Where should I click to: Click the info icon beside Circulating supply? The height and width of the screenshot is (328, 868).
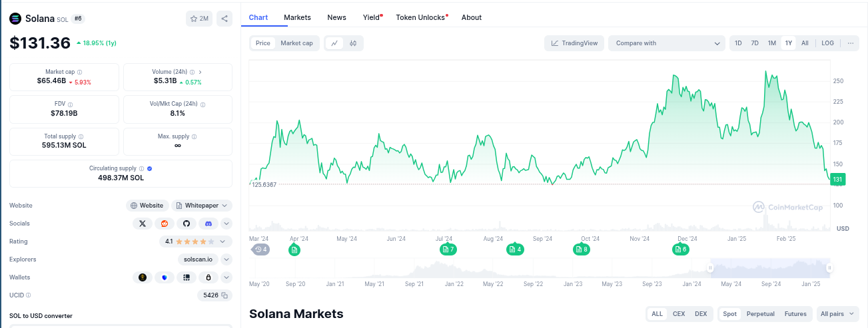[x=141, y=169]
